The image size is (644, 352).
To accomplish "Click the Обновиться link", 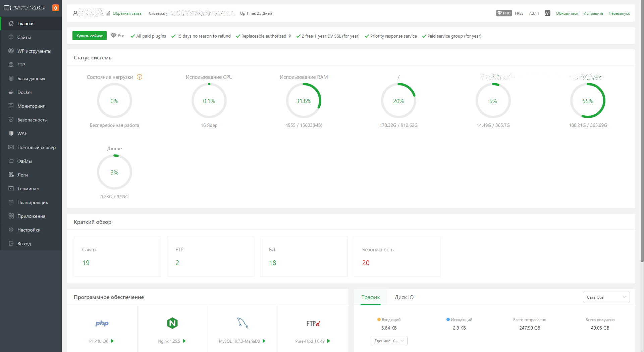I will (567, 13).
